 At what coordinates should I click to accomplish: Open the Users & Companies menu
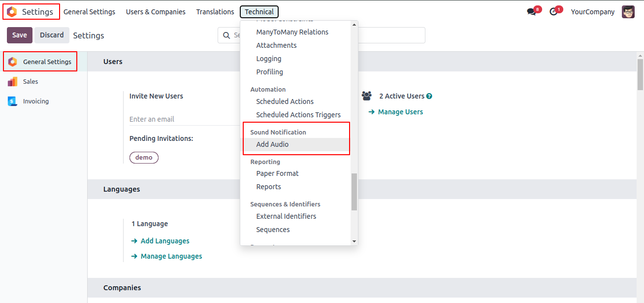(x=156, y=12)
